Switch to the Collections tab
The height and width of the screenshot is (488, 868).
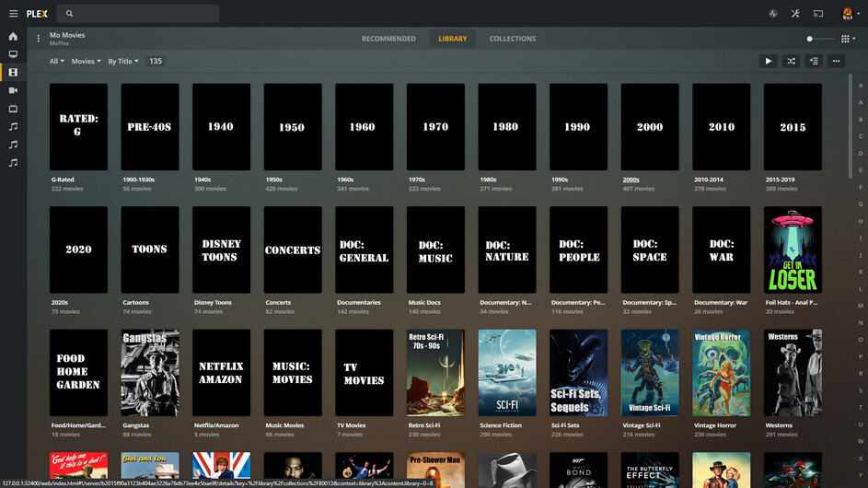coord(513,39)
